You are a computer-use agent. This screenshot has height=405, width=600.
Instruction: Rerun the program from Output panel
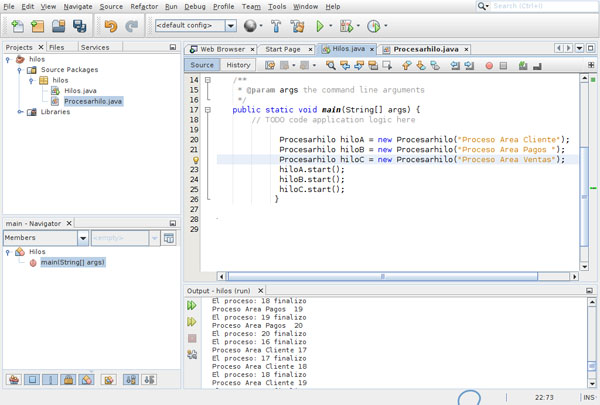coord(191,306)
